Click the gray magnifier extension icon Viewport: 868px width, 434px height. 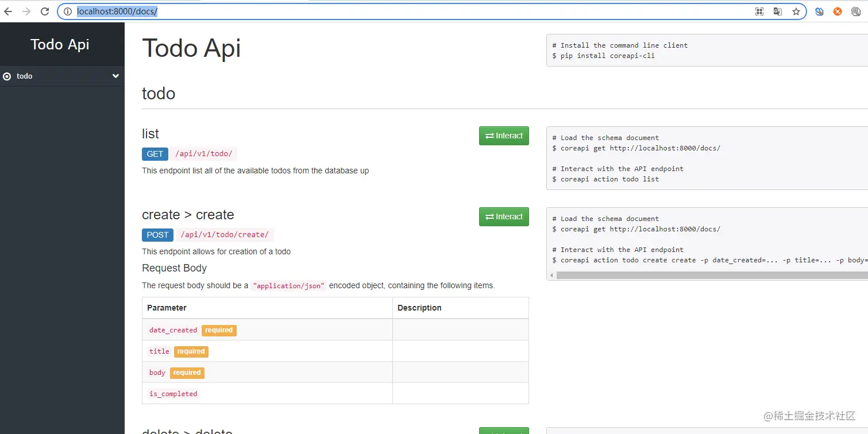(856, 11)
